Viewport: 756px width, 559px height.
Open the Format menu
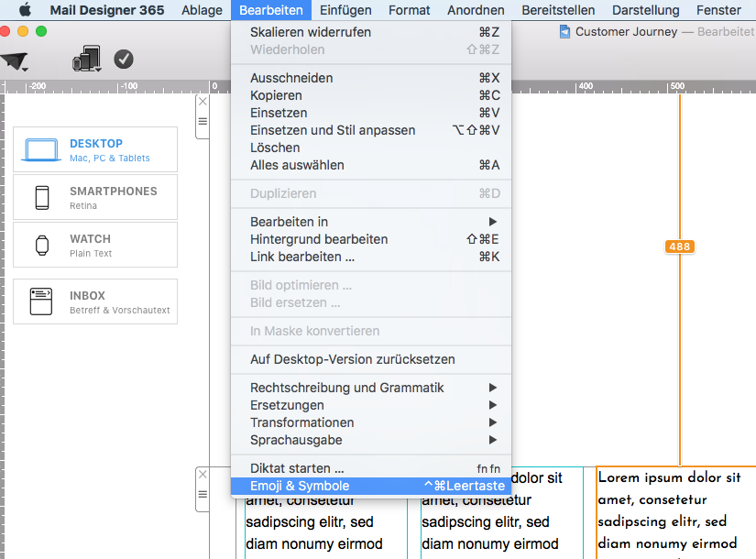click(x=410, y=10)
